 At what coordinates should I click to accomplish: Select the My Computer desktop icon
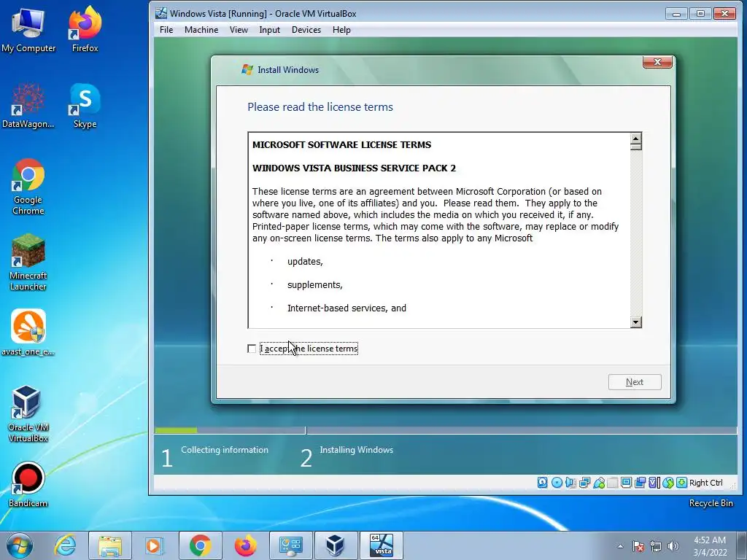[28, 29]
